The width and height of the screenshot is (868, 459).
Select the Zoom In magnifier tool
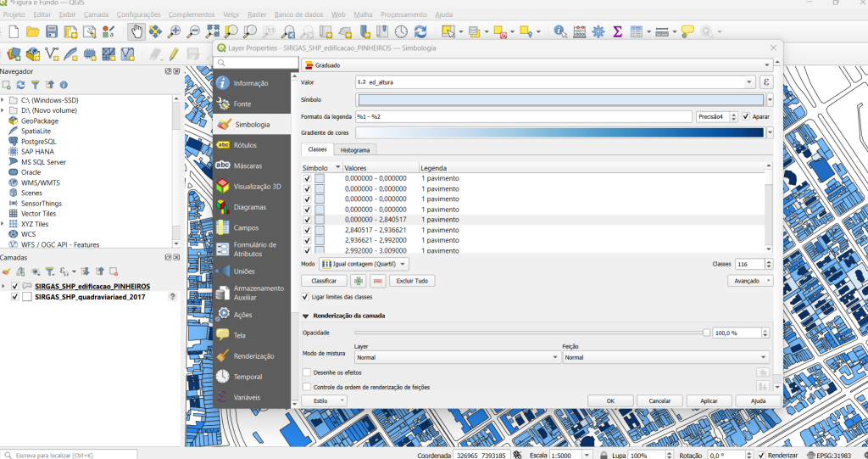point(175,31)
